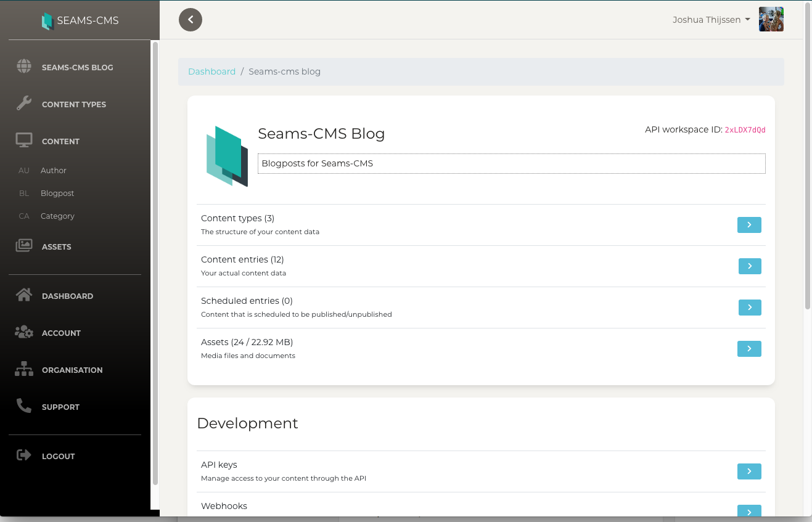Click the people icon beside Account
The width and height of the screenshot is (812, 522).
tap(23, 332)
